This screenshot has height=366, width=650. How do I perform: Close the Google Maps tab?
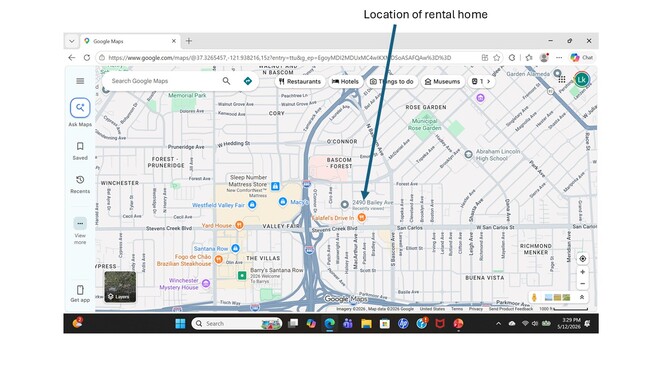(174, 41)
